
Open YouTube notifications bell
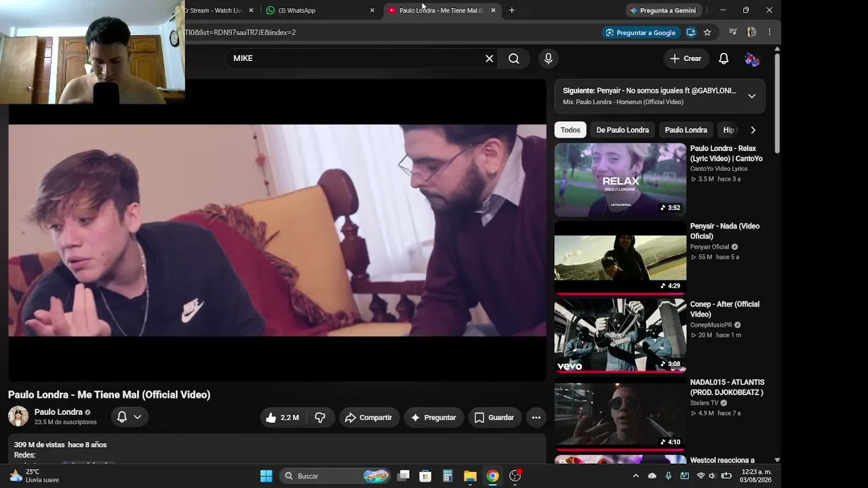724,58
